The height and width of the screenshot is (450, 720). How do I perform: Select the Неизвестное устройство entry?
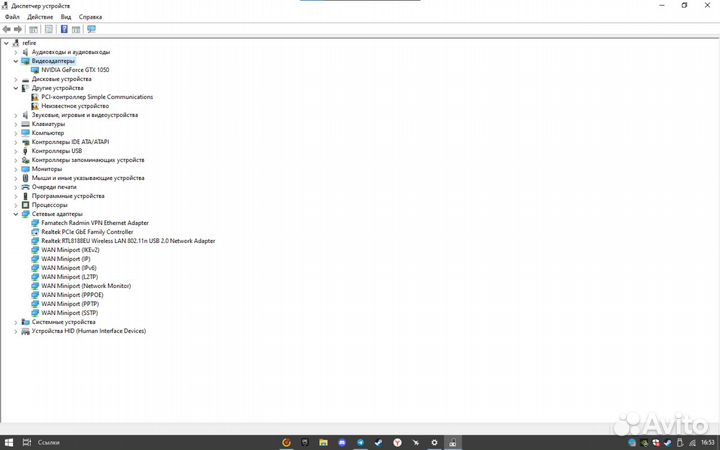(75, 106)
